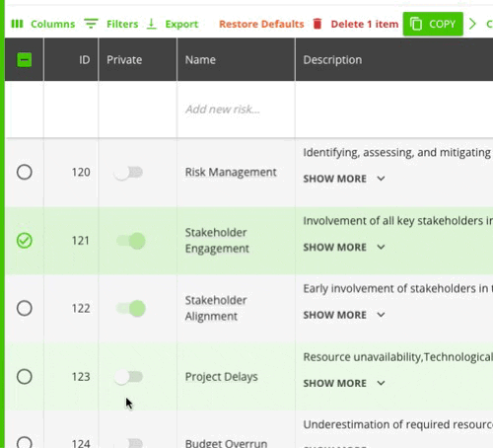Click the Name column header
493x448 pixels.
[200, 60]
